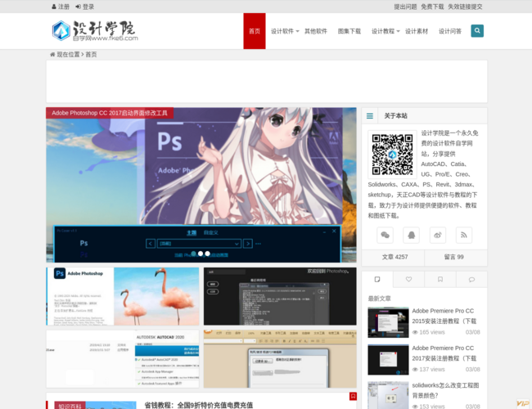Open Adobe Premiere Pro CC 2017 article link

444,353
